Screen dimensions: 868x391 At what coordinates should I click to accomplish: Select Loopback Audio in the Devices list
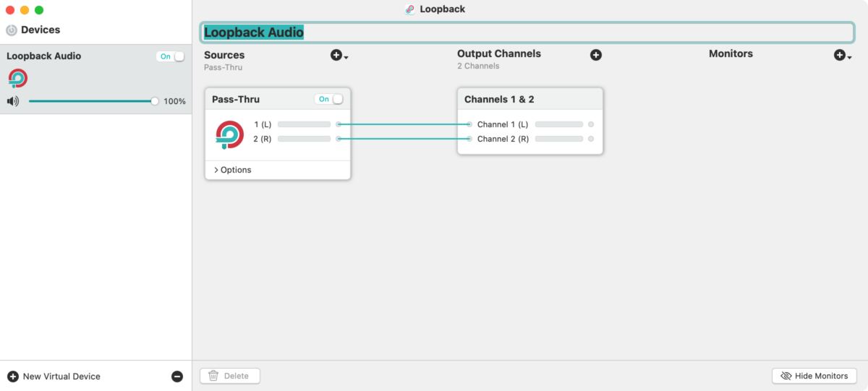pos(95,79)
